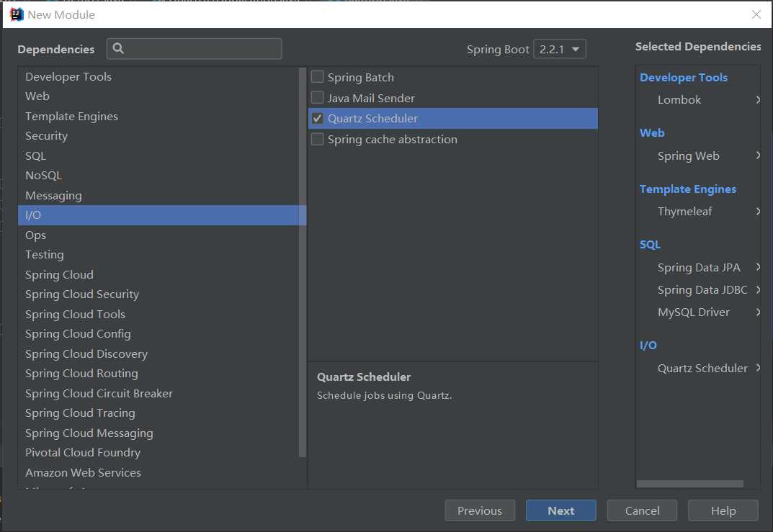Select Spring Cloud Discovery category
Viewport: 773px width, 532px height.
[158, 353]
